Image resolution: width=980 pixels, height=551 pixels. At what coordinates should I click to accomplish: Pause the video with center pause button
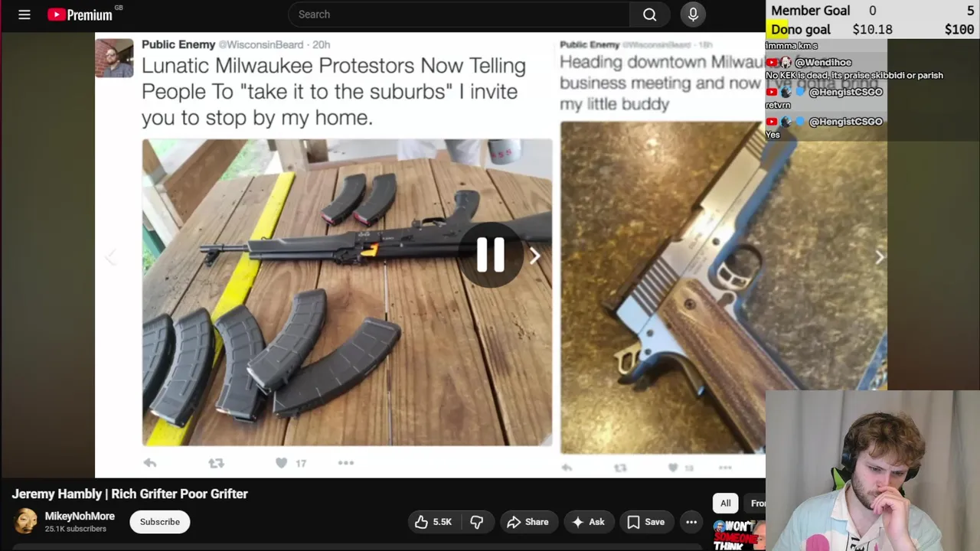[x=490, y=255]
